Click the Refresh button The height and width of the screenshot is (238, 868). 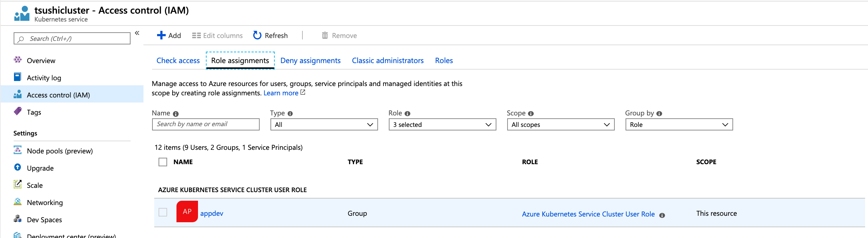[x=270, y=35]
